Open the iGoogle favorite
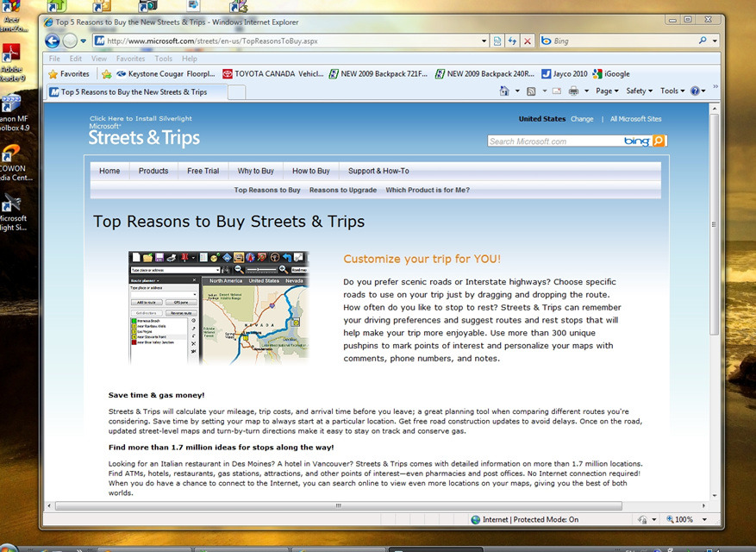 tap(611, 74)
